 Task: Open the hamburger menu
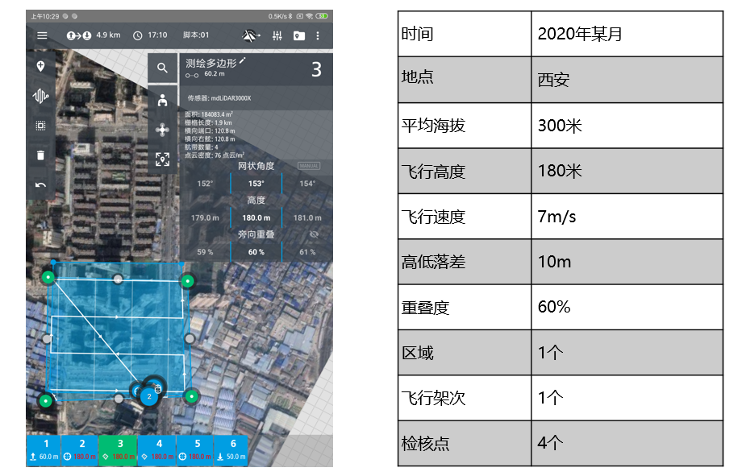(x=41, y=35)
